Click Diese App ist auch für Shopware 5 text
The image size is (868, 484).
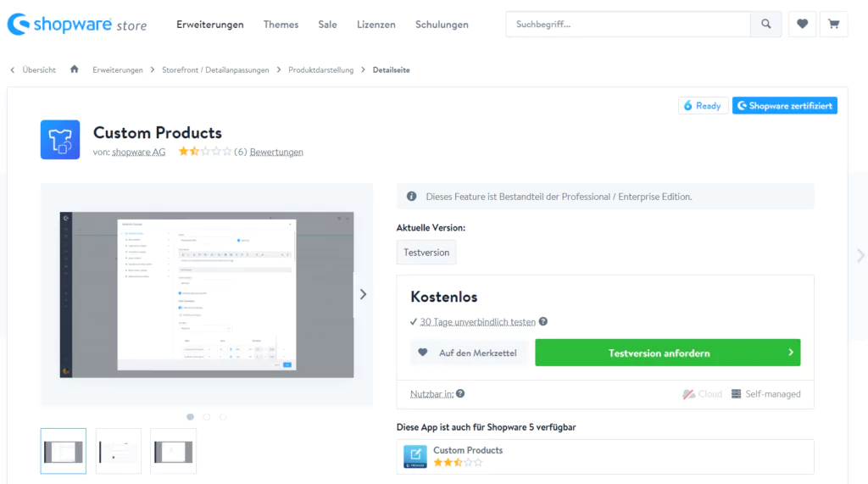pyautogui.click(x=486, y=427)
